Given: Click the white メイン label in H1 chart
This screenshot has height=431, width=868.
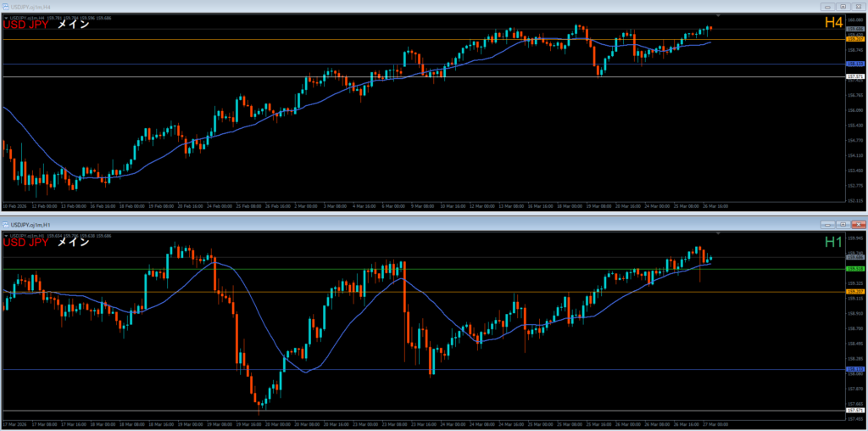Looking at the screenshot, I should point(73,243).
